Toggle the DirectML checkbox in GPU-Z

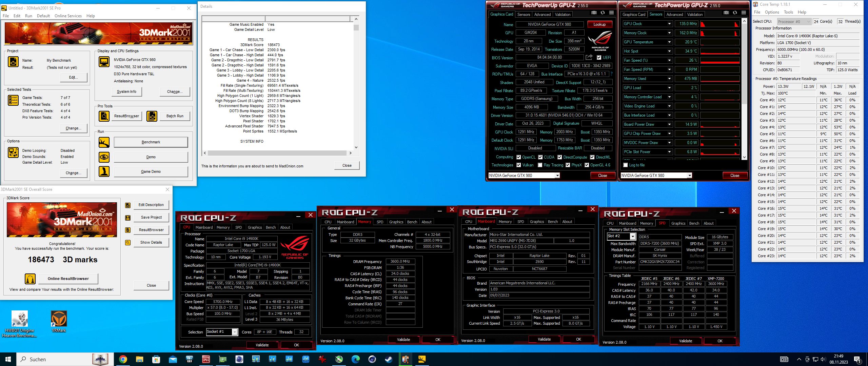(x=592, y=157)
